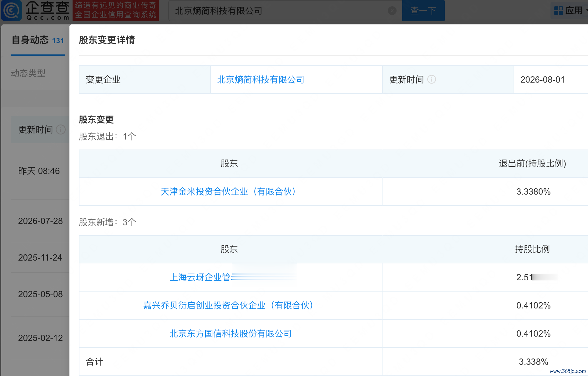Open 北京熵简科技有限公司 company link
This screenshot has height=376, width=588.
point(261,79)
